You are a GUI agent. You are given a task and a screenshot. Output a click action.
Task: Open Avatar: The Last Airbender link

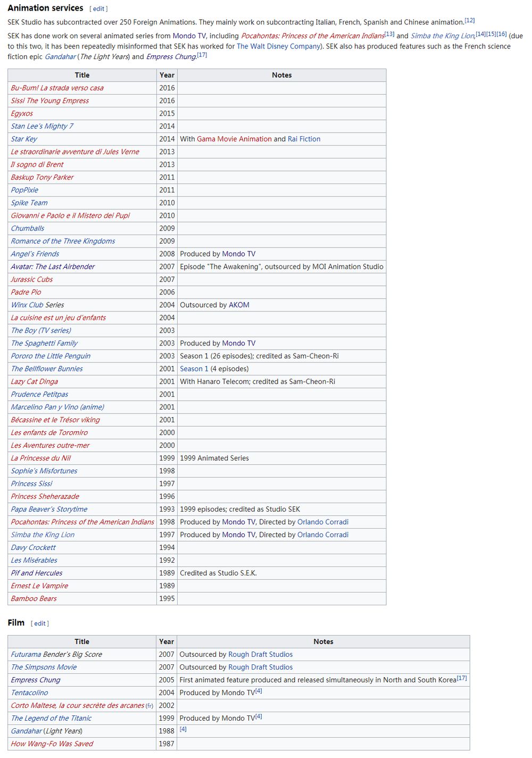(x=53, y=267)
